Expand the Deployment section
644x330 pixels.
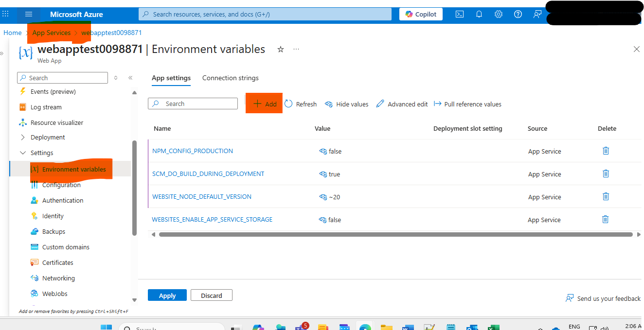[48, 137]
